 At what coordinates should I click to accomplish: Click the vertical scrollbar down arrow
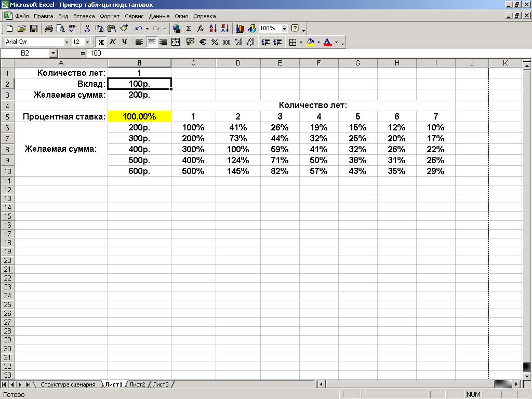(527, 376)
